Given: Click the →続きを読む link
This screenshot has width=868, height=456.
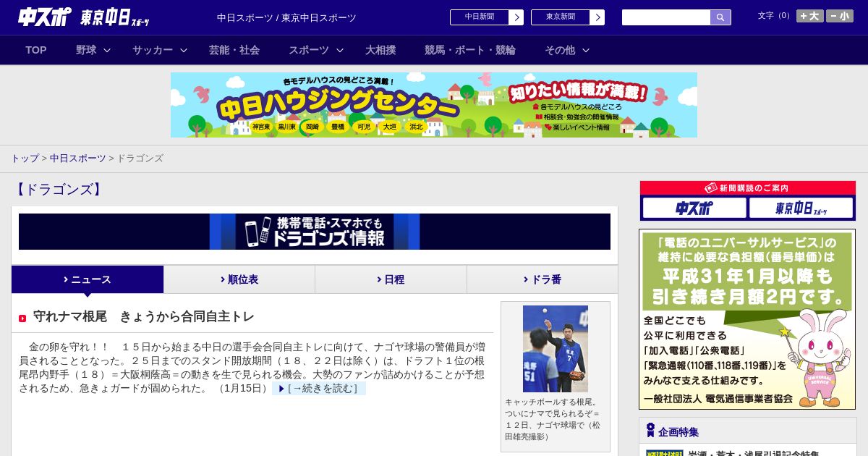Looking at the screenshot, I should click(x=319, y=389).
